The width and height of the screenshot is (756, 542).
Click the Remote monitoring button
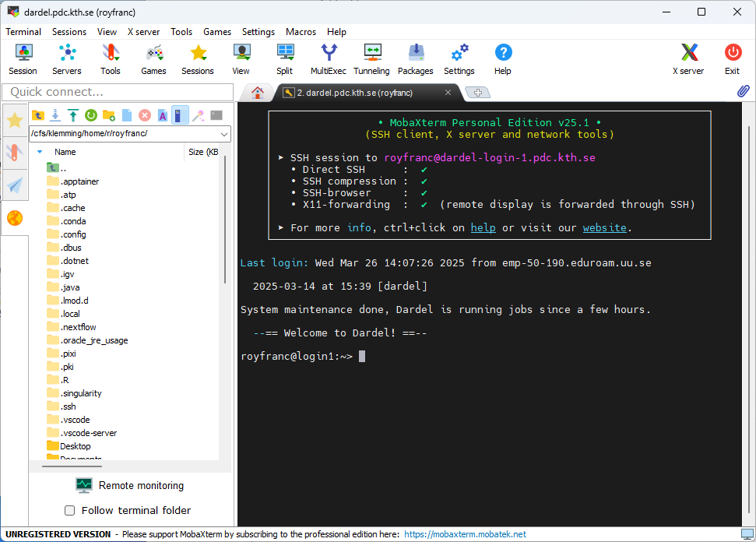point(131,486)
